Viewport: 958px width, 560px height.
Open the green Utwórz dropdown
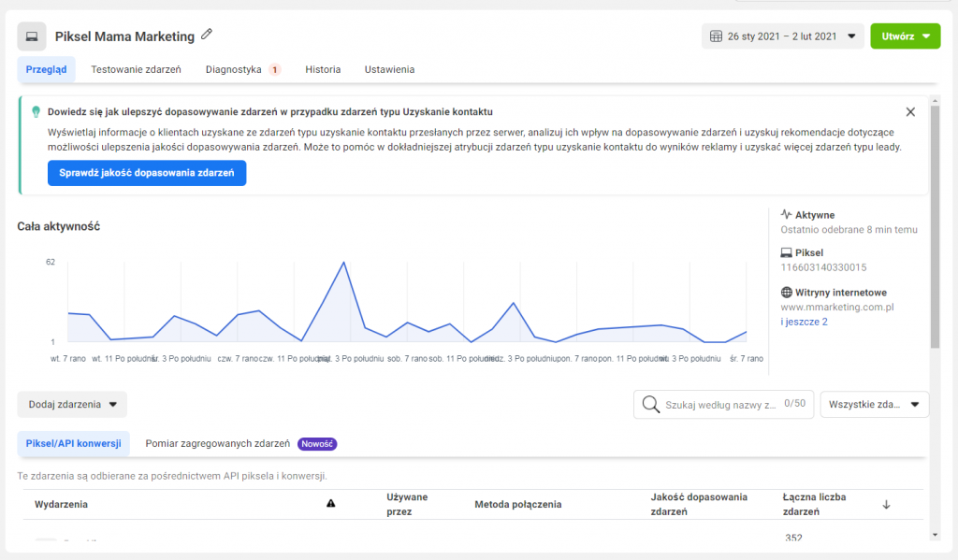pyautogui.click(x=905, y=36)
